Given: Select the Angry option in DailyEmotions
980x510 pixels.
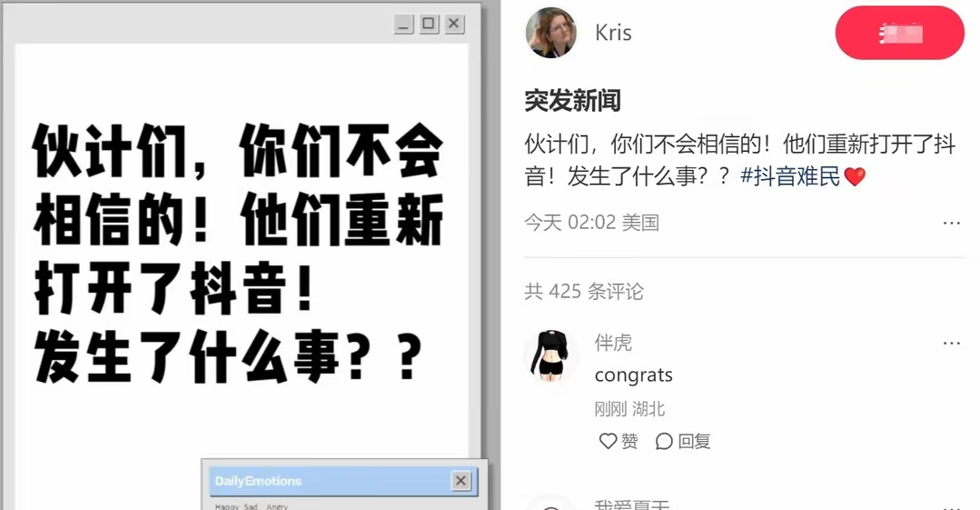Looking at the screenshot, I should click(x=277, y=505).
